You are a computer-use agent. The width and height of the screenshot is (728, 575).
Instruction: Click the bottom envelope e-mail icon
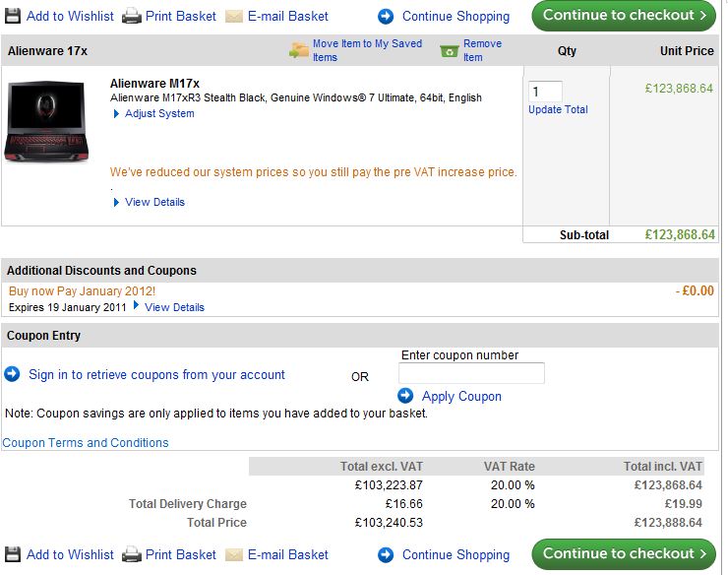click(x=234, y=555)
